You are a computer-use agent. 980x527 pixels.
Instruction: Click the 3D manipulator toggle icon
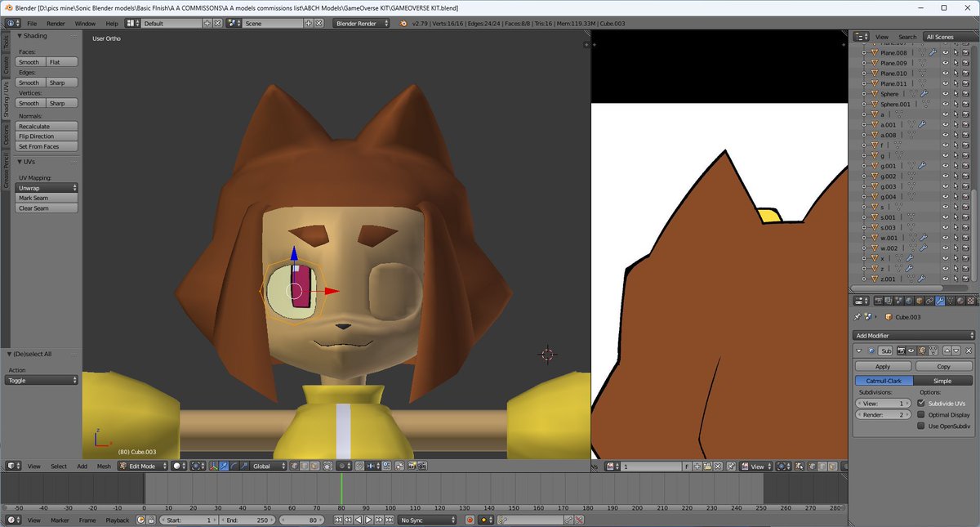(x=213, y=466)
